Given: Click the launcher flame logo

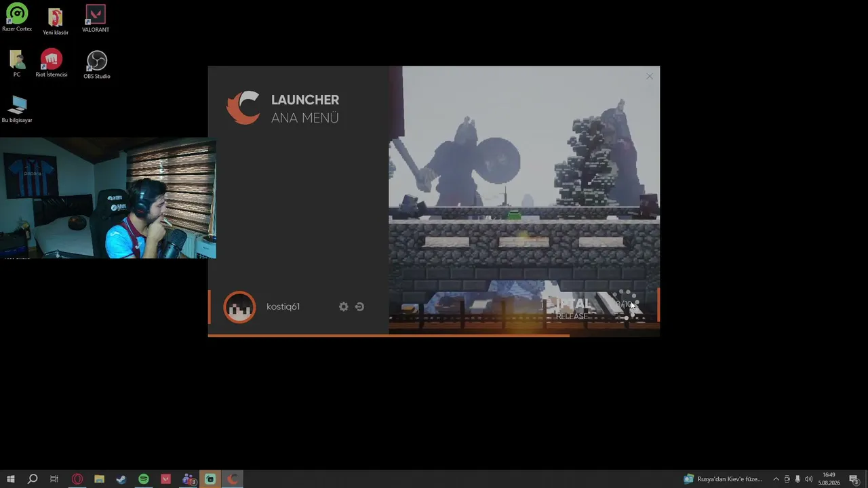Looking at the screenshot, I should click(243, 108).
